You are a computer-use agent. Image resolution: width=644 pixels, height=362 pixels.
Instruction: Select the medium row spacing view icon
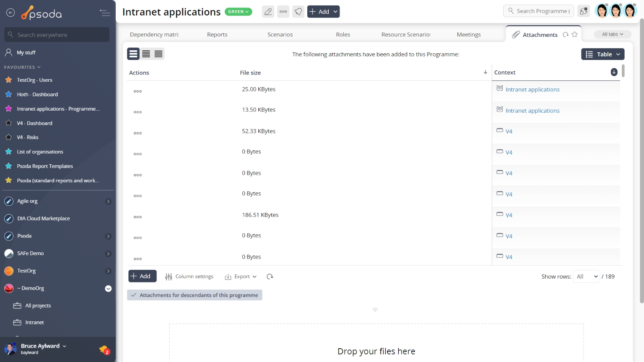(x=146, y=54)
